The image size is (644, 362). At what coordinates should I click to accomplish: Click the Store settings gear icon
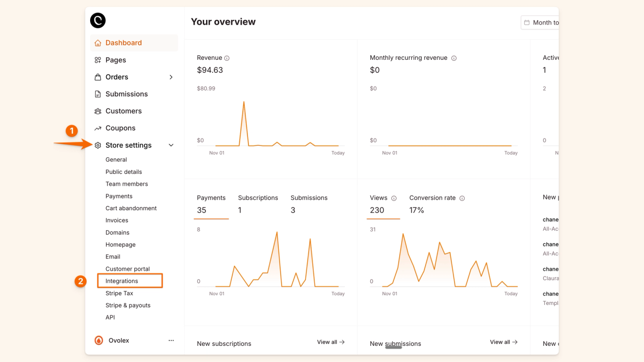97,145
